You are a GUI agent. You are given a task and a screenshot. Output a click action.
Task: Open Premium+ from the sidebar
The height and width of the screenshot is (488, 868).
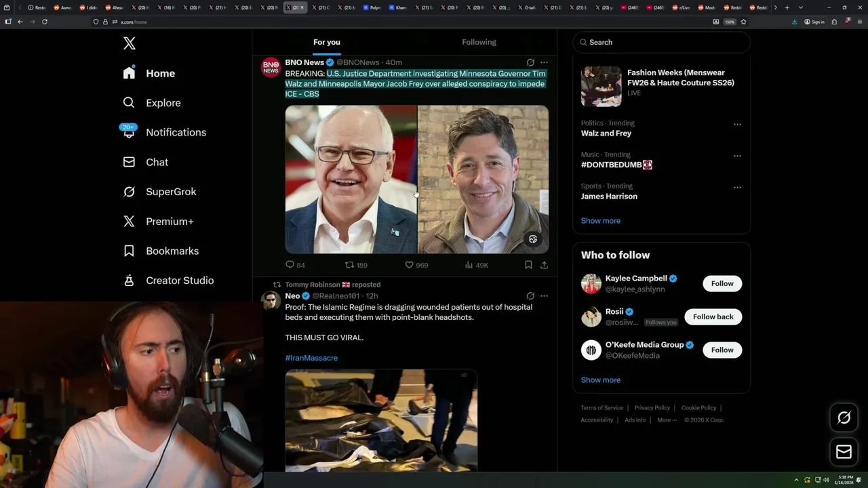[x=159, y=222]
